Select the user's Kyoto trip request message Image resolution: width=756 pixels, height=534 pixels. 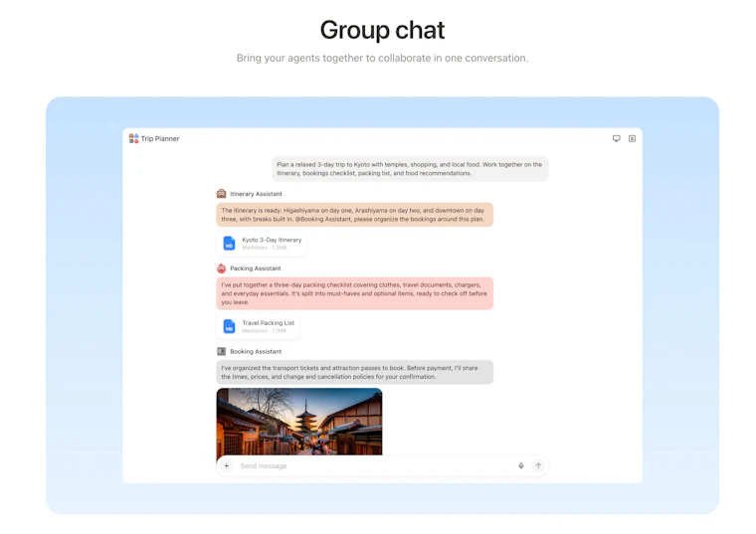410,169
